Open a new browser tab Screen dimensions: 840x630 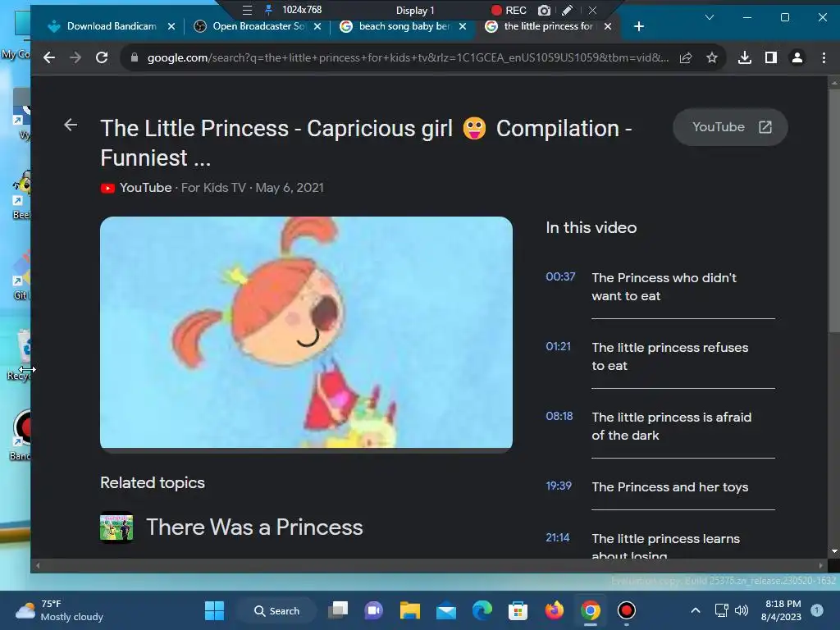click(x=638, y=26)
